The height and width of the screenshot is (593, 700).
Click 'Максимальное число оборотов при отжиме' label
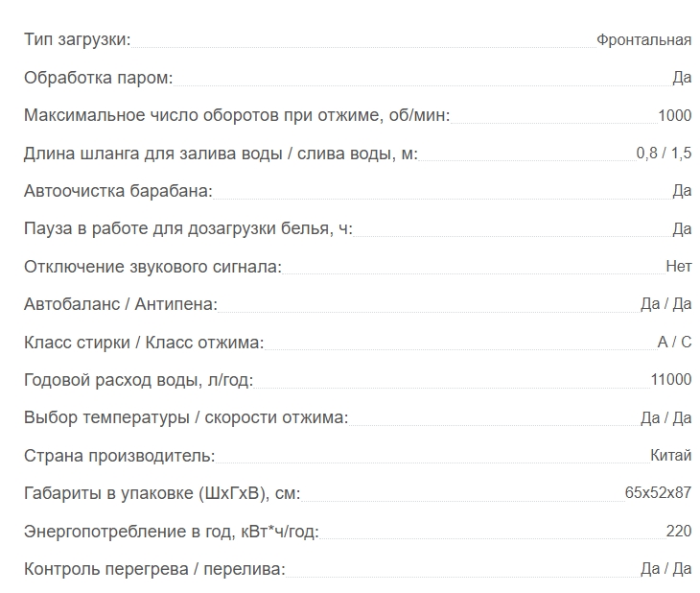point(237,115)
